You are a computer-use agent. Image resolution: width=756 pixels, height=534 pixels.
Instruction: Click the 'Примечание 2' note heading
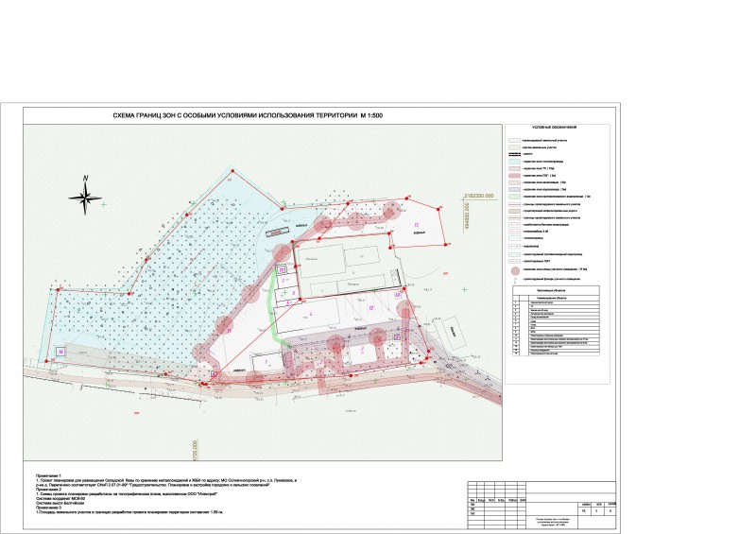point(49,490)
